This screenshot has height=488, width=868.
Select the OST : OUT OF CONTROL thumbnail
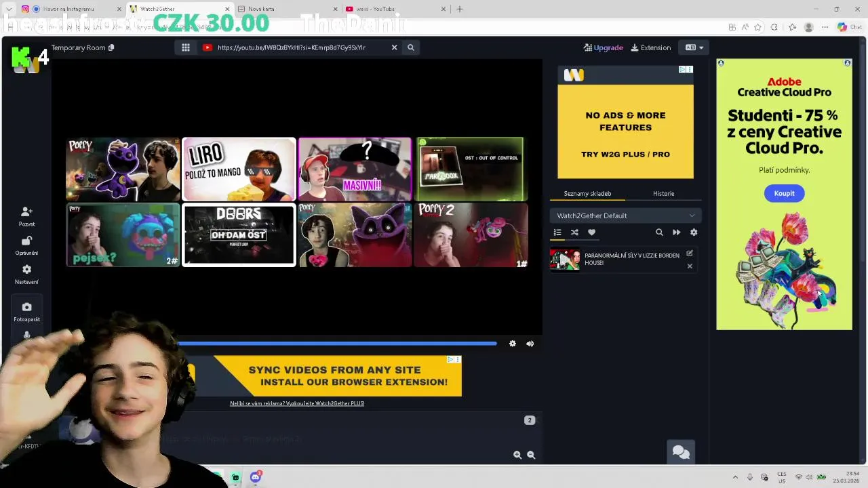click(471, 169)
